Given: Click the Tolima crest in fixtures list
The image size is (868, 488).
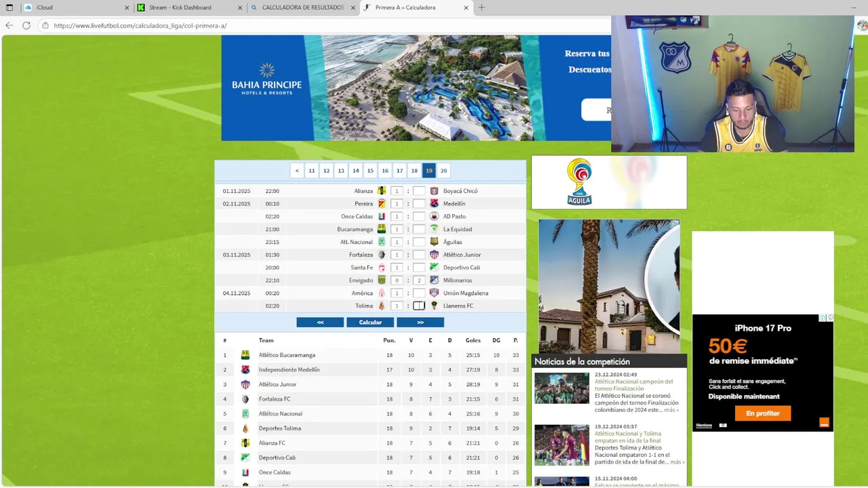Looking at the screenshot, I should (x=381, y=306).
